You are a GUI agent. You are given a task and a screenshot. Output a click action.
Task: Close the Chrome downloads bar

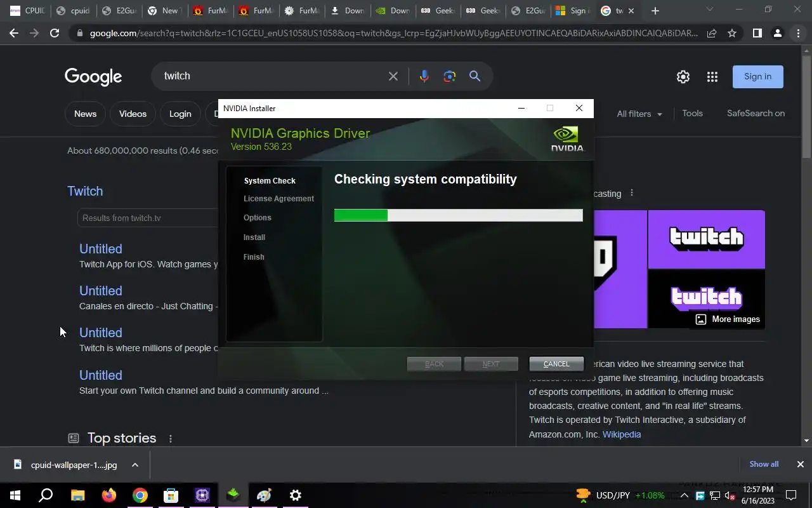[x=801, y=464]
